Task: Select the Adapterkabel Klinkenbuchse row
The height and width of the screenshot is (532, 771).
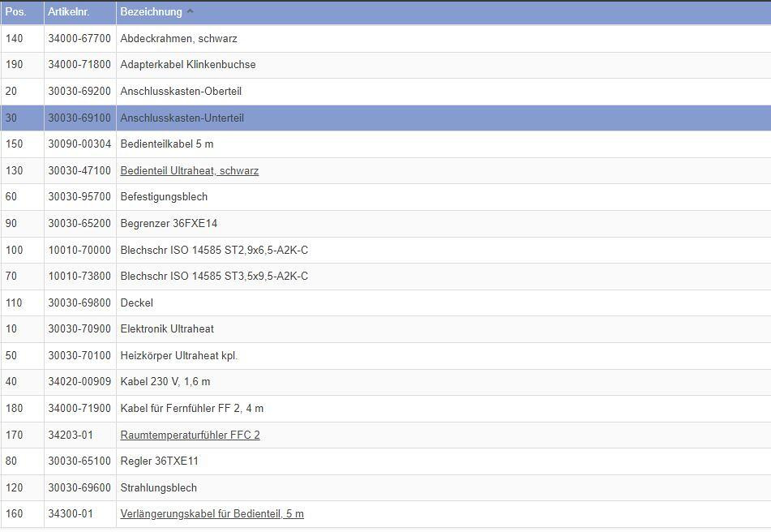Action: pos(187,65)
